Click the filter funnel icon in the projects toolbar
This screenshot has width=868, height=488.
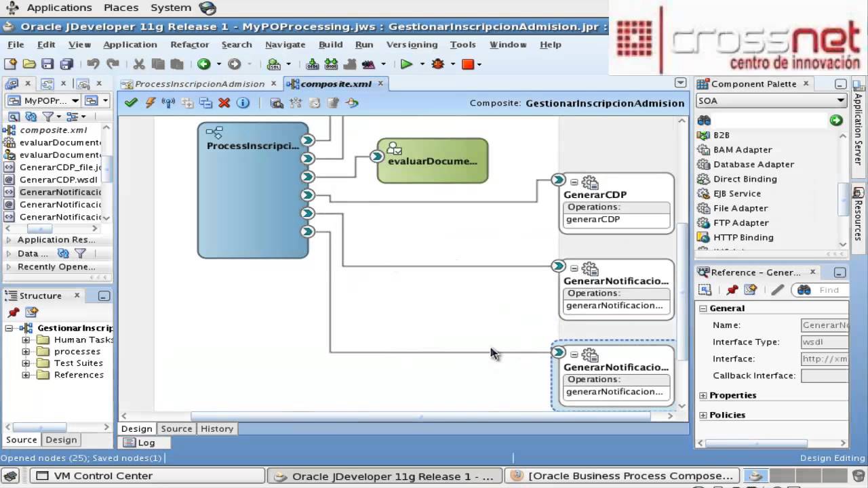(x=48, y=117)
